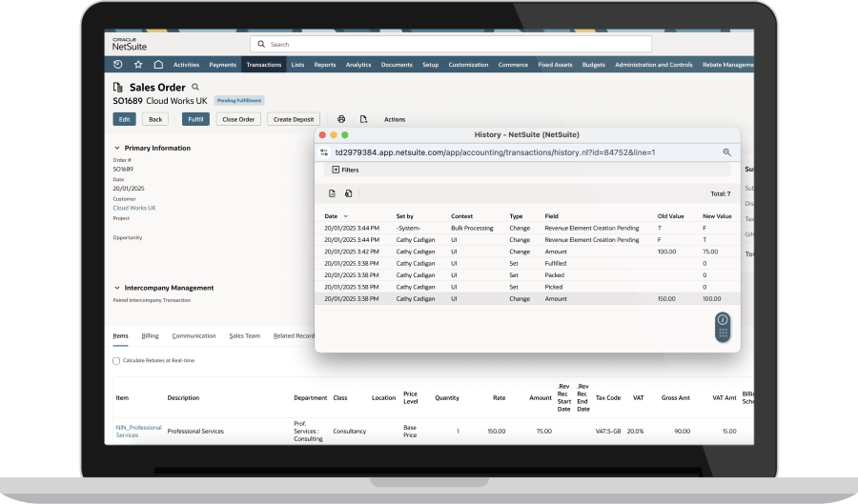Toggle sort arrow on Date column
Image resolution: width=858 pixels, height=504 pixels.
345,216
